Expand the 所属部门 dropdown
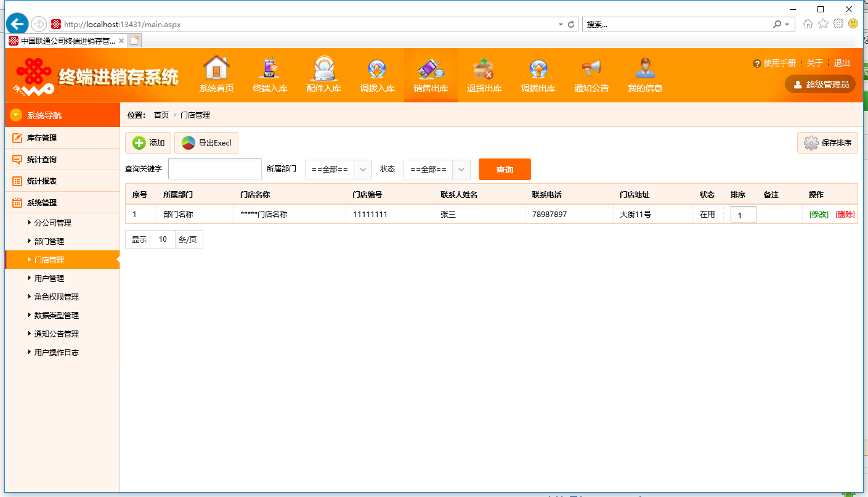The image size is (868, 497). (338, 170)
